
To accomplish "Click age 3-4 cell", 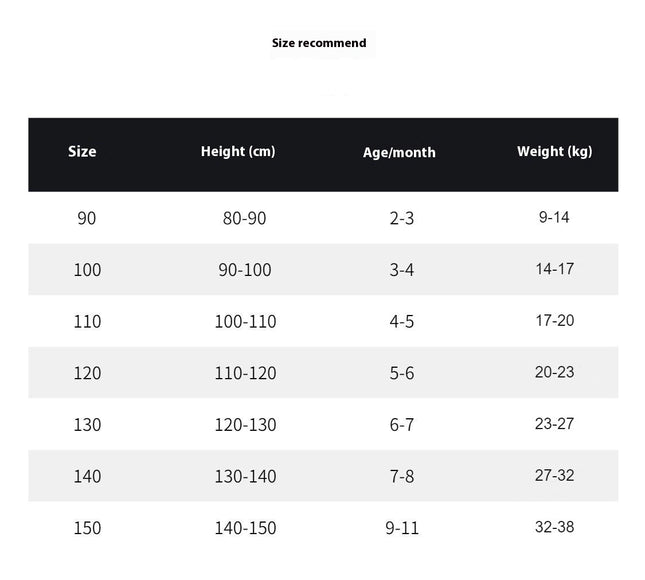I will pyautogui.click(x=402, y=270).
